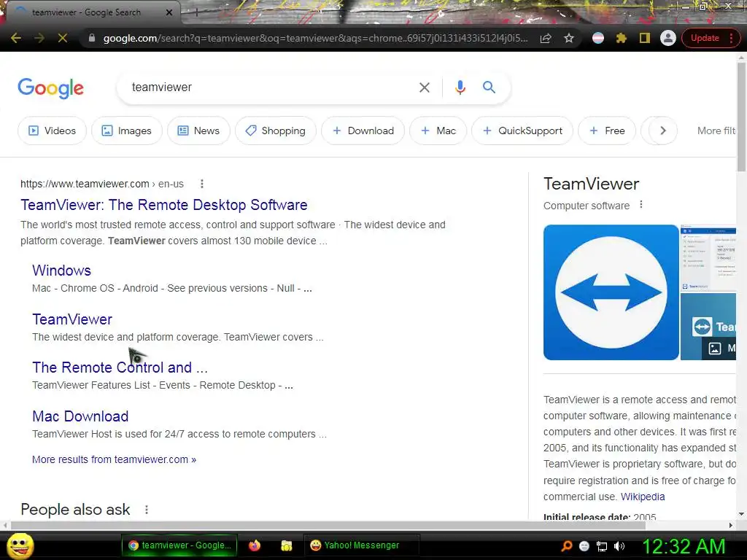Image resolution: width=747 pixels, height=560 pixels.
Task: Open the file manager folder icon on taskbar
Action: 286,545
